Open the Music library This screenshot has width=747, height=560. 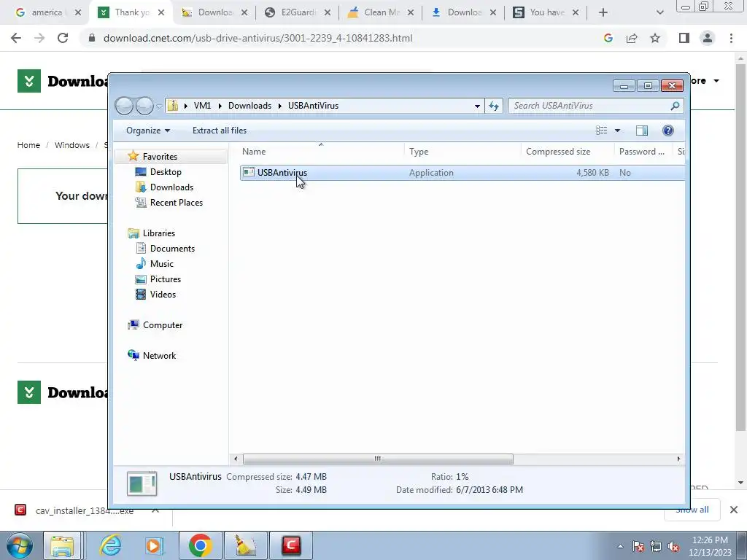tap(161, 264)
